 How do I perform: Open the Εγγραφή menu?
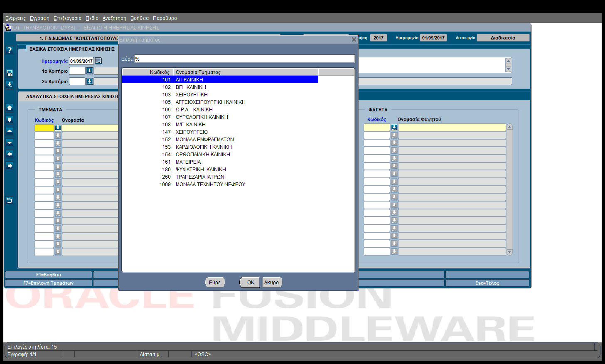(x=39, y=18)
